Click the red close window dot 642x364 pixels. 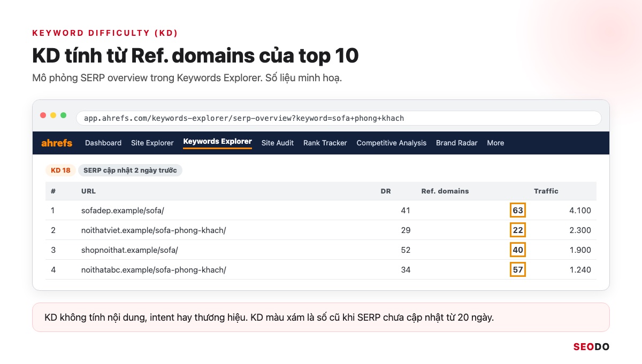(43, 115)
